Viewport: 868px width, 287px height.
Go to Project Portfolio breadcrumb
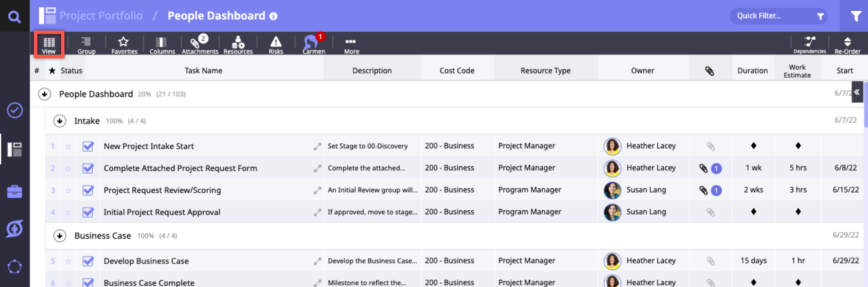pyautogui.click(x=101, y=16)
